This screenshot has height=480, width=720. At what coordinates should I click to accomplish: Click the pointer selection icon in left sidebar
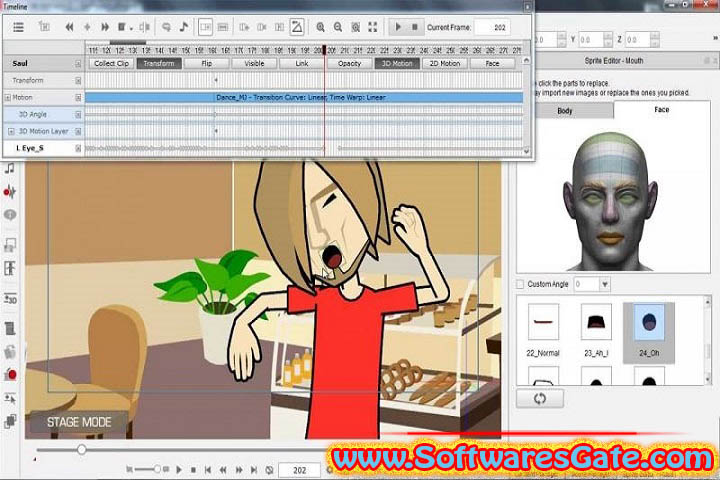point(10,398)
